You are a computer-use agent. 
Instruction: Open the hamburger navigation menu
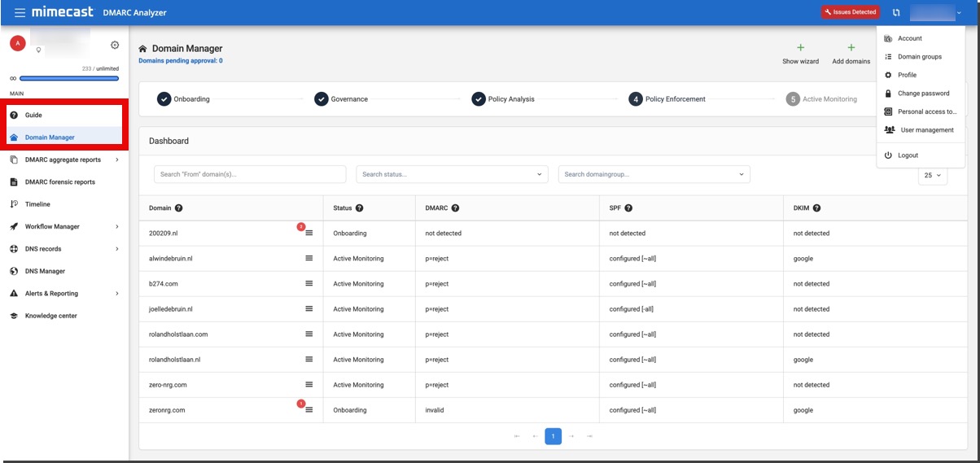point(20,12)
